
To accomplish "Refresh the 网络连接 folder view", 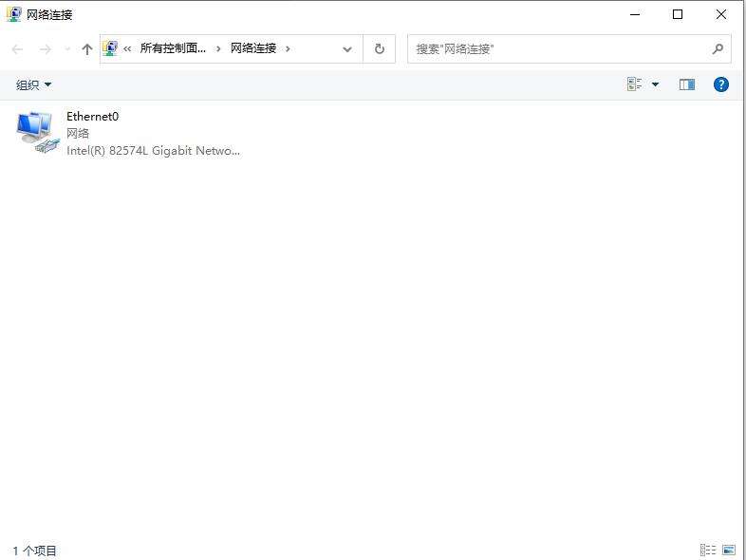I will coord(380,48).
